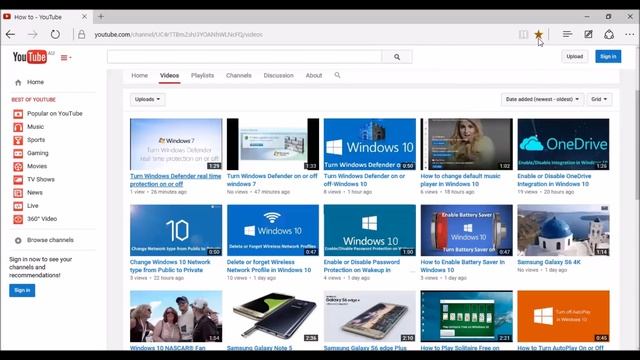Screen dimensions: 640x360
Task: Expand the Uploads dropdown
Action: 147,99
